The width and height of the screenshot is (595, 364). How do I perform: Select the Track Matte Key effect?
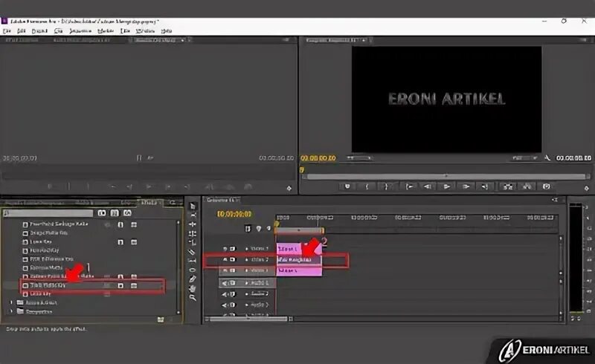(x=48, y=285)
